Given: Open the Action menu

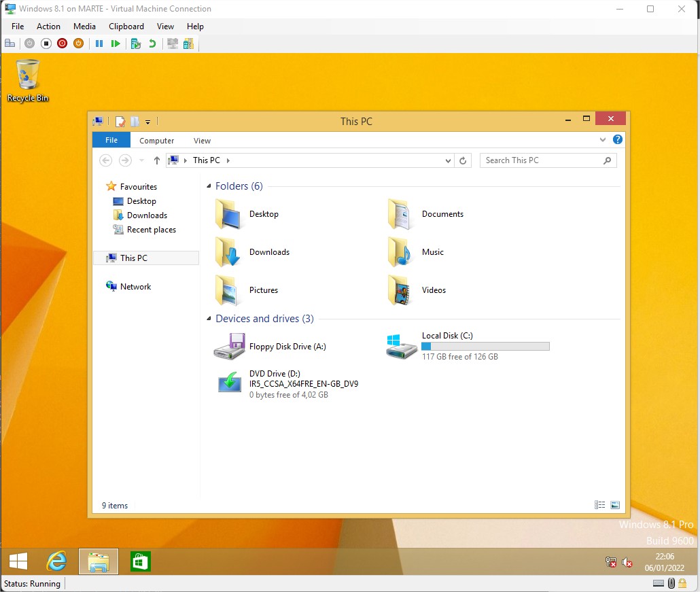Looking at the screenshot, I should (x=48, y=27).
